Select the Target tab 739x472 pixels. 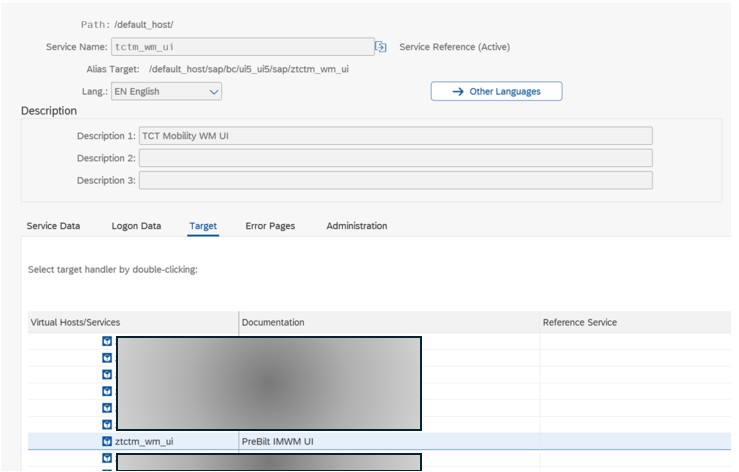(203, 226)
